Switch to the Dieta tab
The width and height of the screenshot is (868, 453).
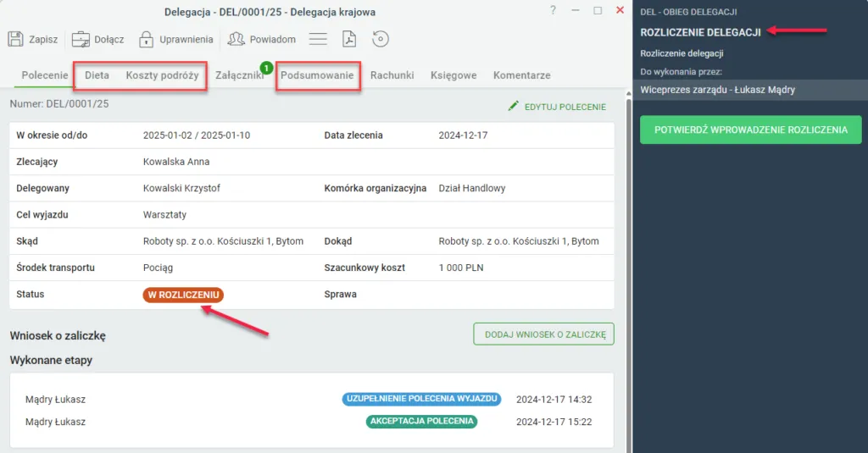coord(97,75)
